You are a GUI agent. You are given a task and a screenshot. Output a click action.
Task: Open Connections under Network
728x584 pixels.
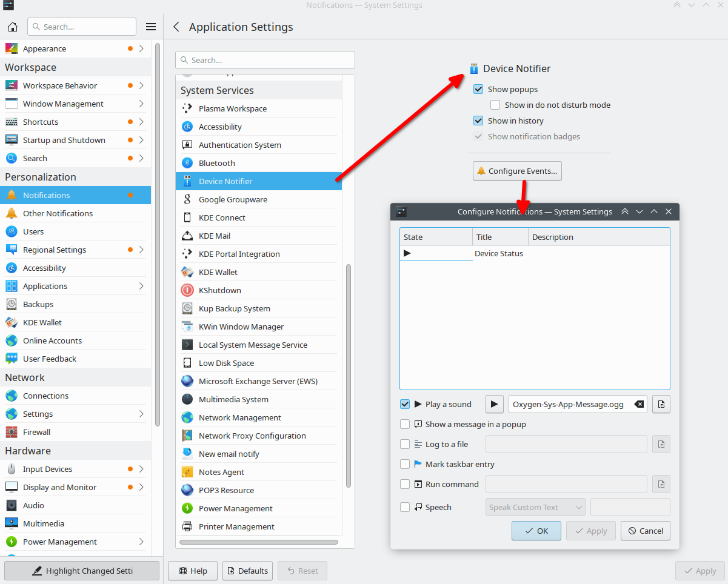tap(75, 396)
